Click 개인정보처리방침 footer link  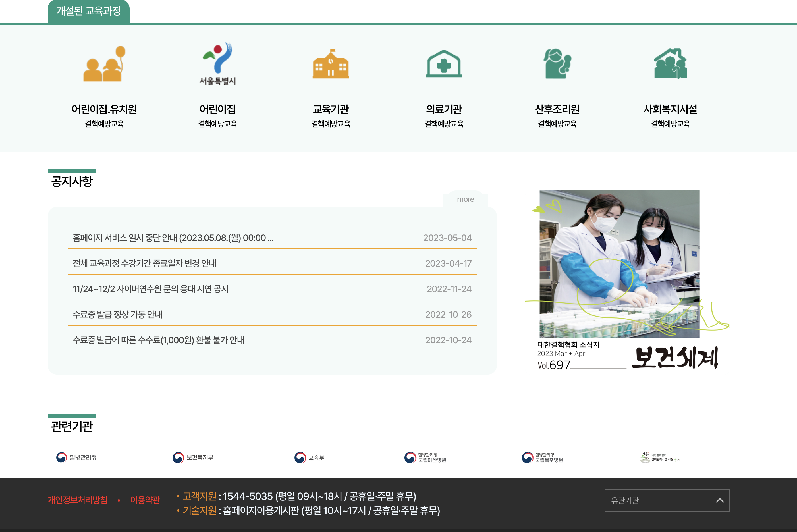tap(78, 500)
